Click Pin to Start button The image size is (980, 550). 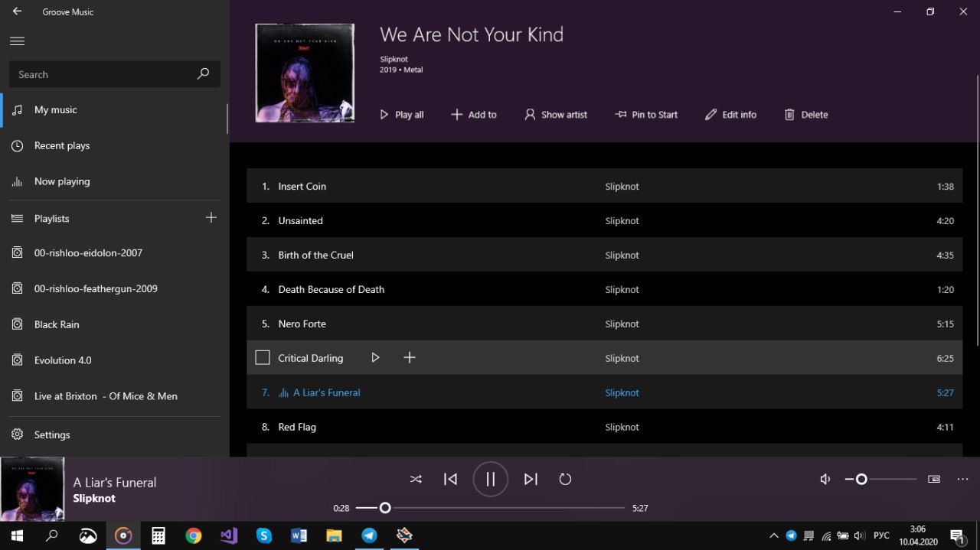coord(646,115)
